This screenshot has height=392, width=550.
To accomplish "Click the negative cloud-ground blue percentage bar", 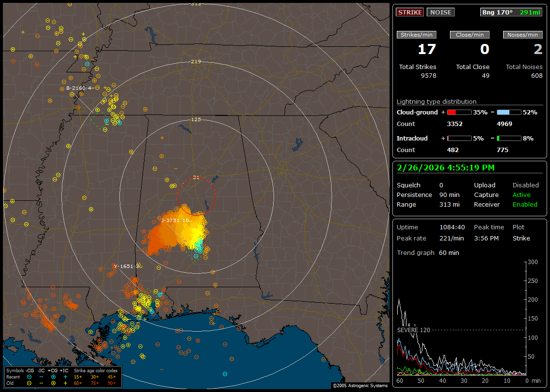I will click(x=509, y=112).
